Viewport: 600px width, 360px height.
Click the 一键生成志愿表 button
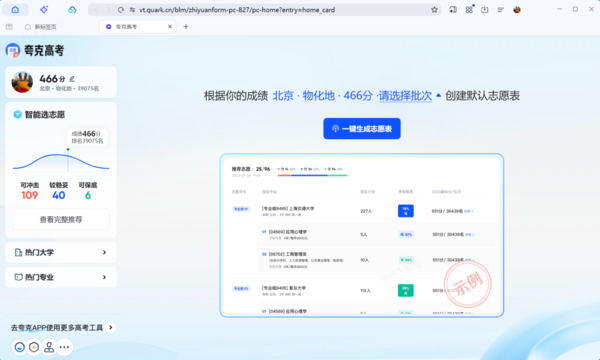pos(362,129)
